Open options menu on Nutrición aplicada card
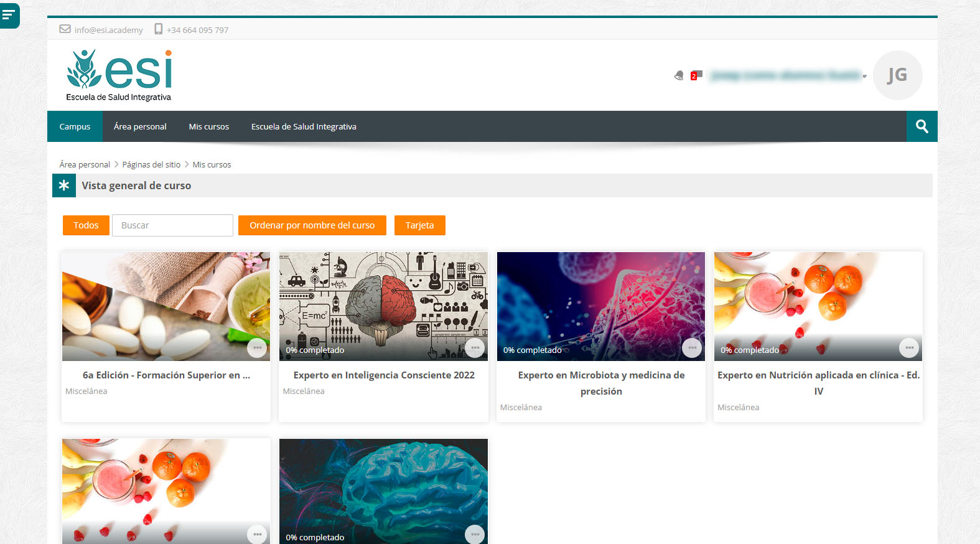 [x=909, y=348]
